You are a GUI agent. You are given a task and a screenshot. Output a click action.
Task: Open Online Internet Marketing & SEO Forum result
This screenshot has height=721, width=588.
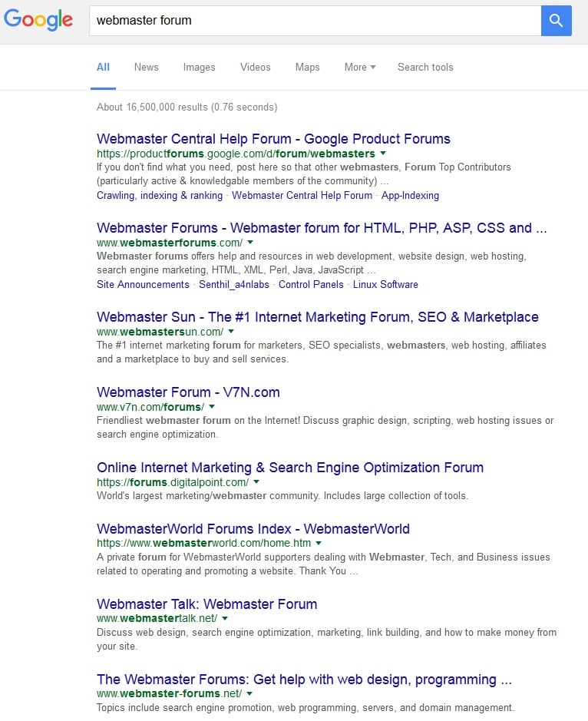point(290,468)
